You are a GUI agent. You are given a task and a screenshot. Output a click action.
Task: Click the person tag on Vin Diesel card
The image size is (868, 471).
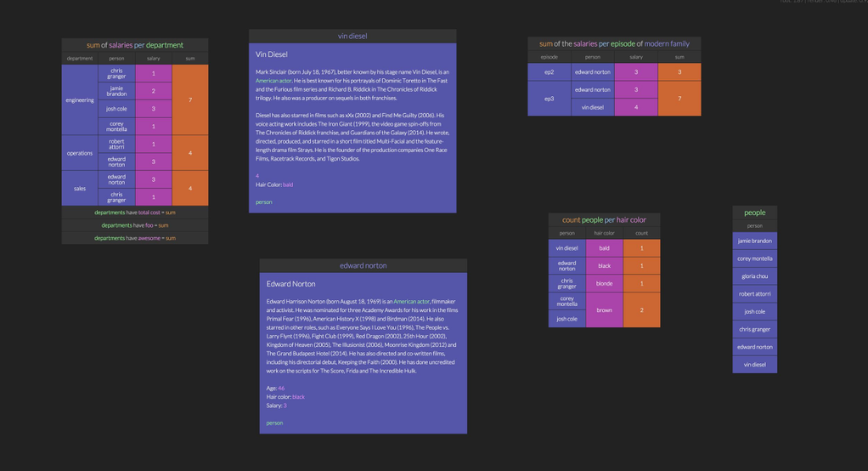click(x=264, y=202)
